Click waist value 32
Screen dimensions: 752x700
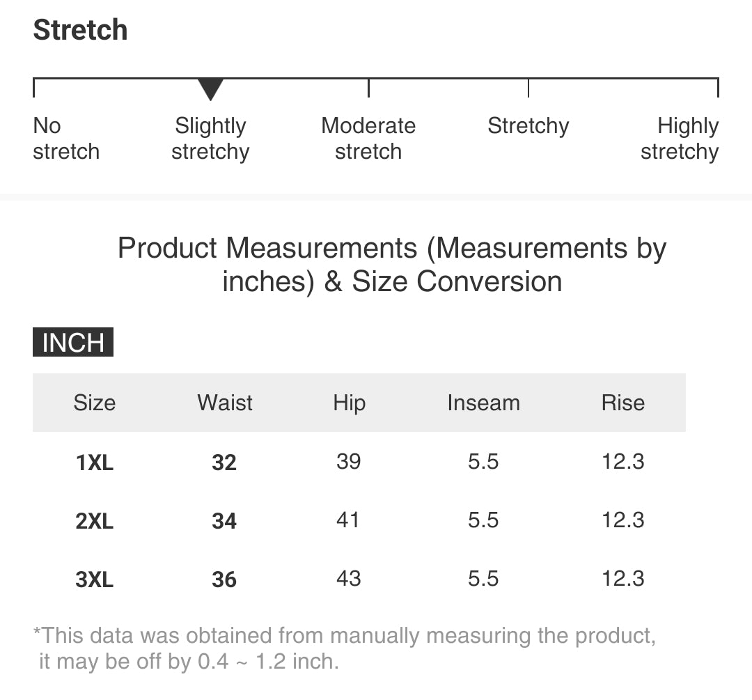click(224, 462)
